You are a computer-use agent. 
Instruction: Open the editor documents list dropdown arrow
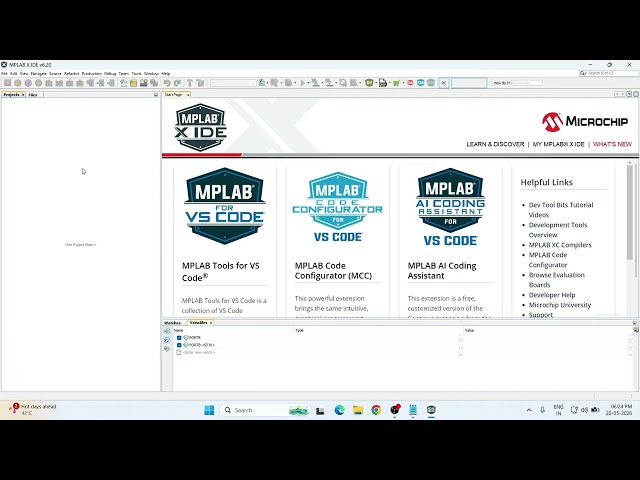pos(629,94)
